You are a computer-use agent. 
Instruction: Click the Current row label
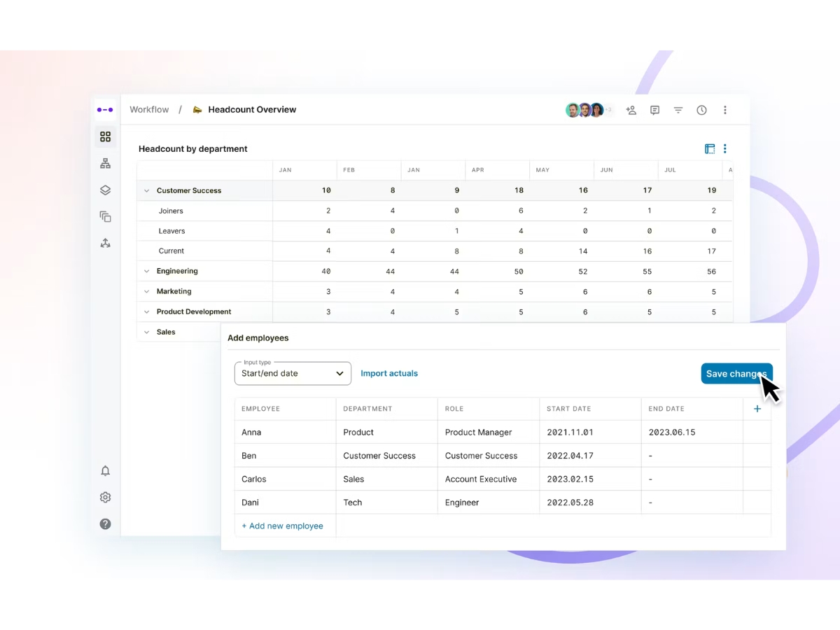tap(171, 251)
